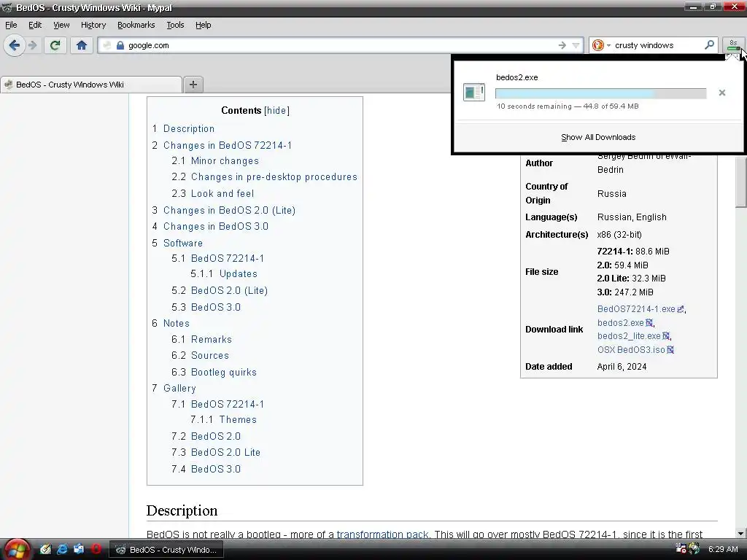Toggle the Downloads toolbar button
Screen dimensions: 747x560
[732, 45]
